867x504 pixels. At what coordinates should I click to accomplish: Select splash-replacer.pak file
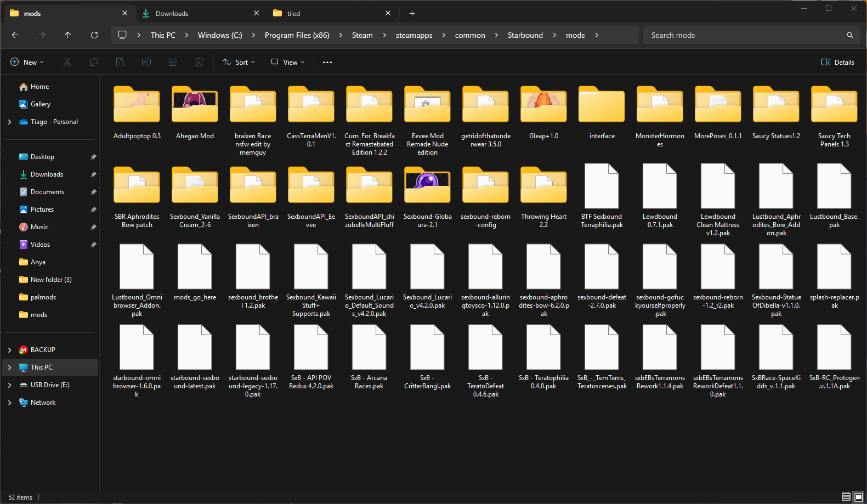coord(834,278)
